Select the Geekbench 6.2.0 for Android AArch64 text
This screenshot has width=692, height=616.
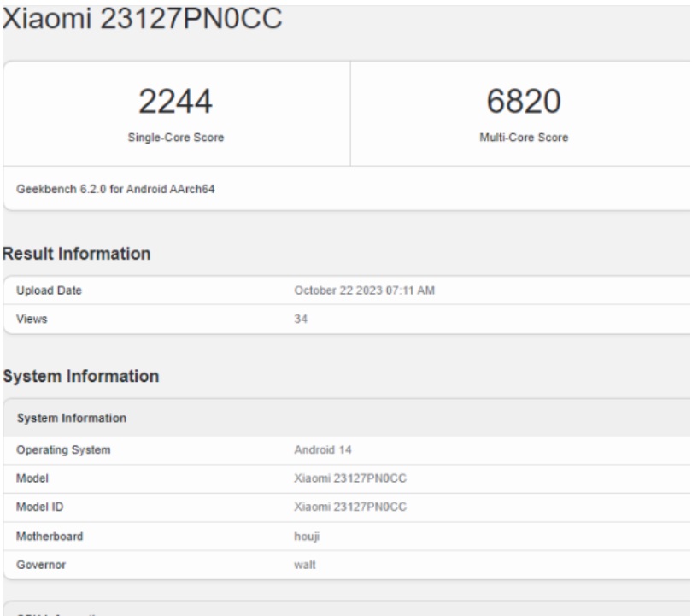coord(115,189)
